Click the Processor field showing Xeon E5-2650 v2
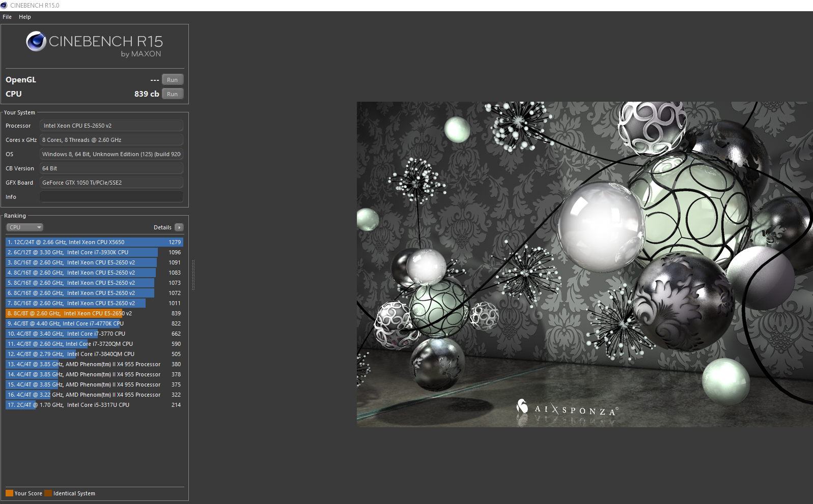This screenshot has height=504, width=813. [x=111, y=126]
